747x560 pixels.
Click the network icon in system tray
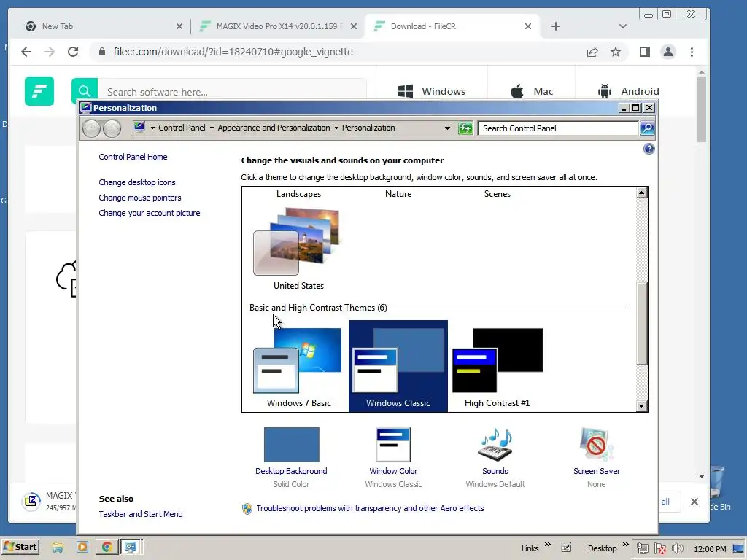[642, 548]
